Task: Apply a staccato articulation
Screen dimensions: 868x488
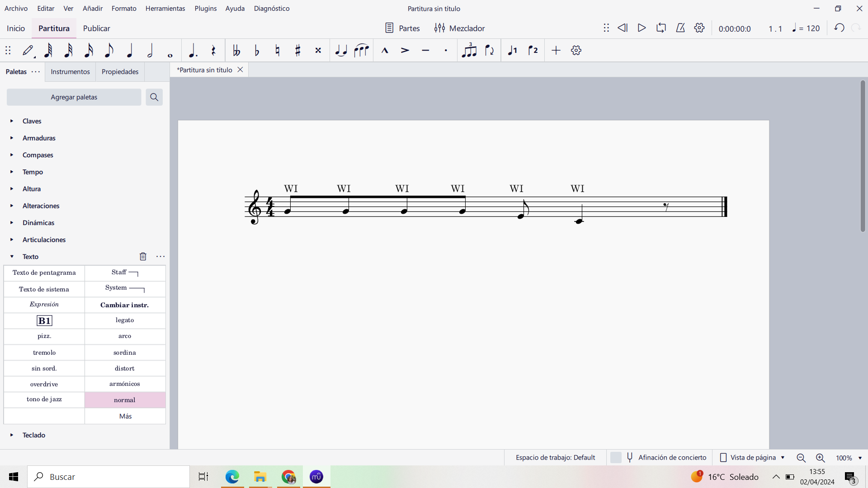Action: 446,50
